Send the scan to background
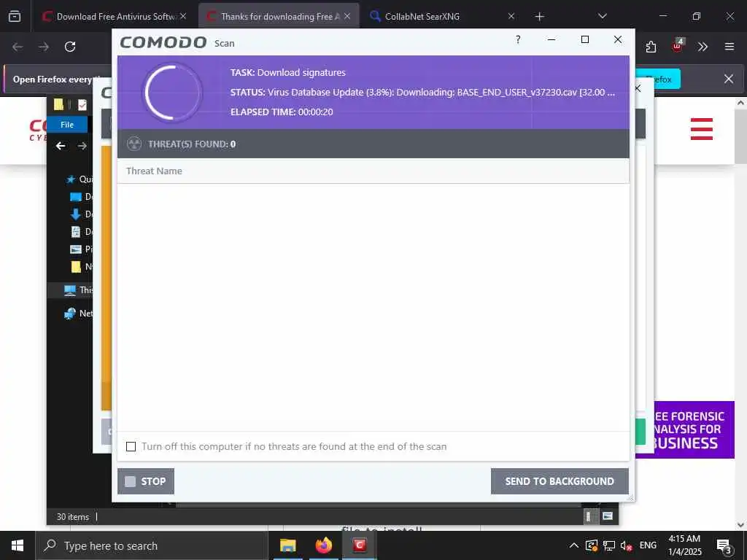Viewport: 747px width, 560px height. click(560, 481)
